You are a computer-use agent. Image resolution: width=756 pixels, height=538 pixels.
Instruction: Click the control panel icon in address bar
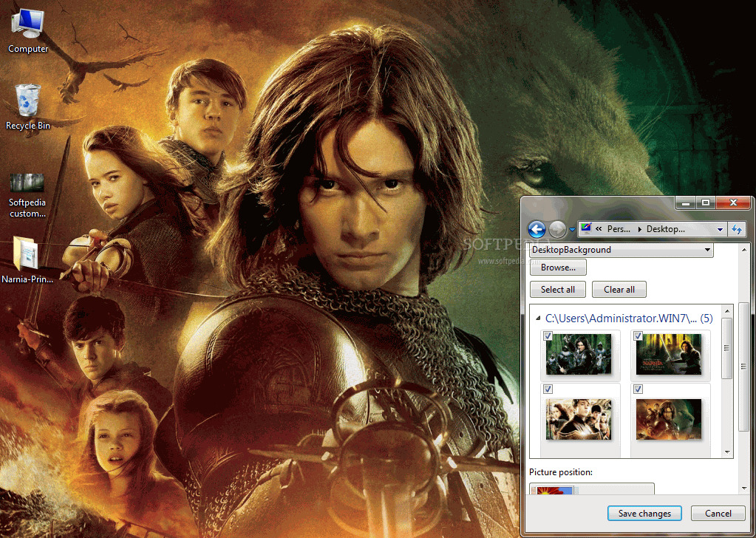coord(586,229)
